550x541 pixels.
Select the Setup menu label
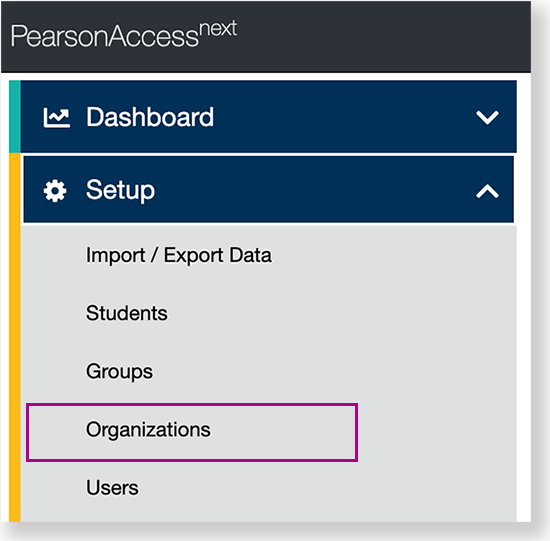coord(120,190)
